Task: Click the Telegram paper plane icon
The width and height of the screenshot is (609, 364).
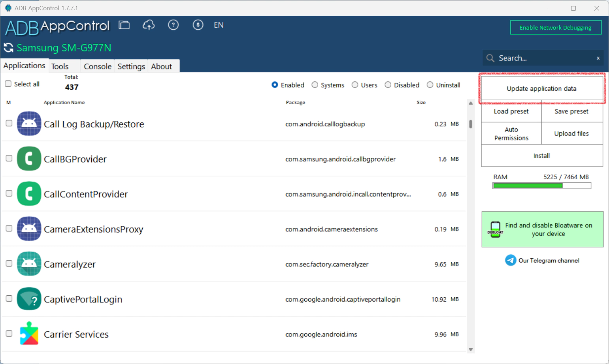Action: coord(511,261)
